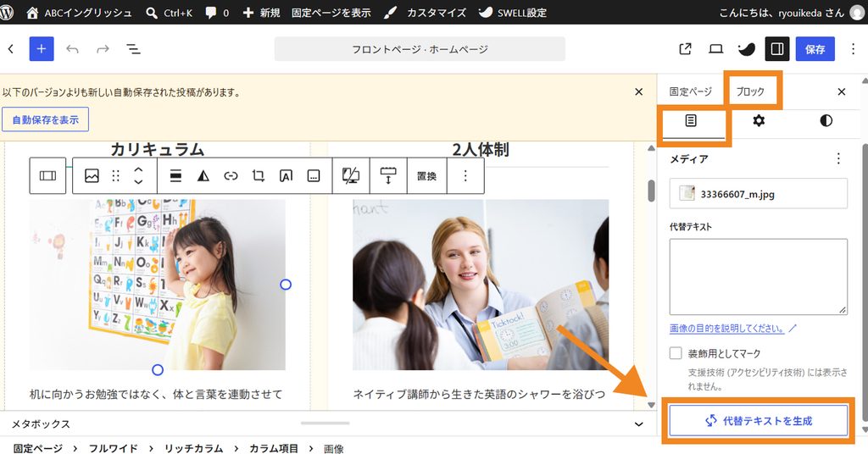The height and width of the screenshot is (454, 868).
Task: Select フルワイド in the breadcrumb
Action: tap(113, 448)
